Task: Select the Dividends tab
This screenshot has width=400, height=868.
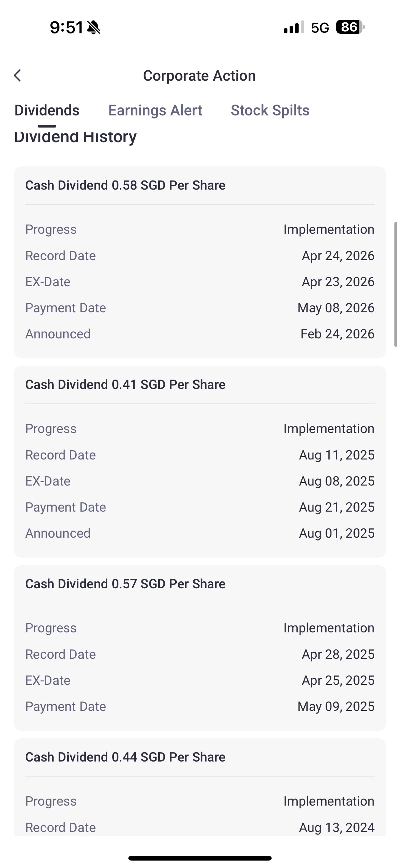Action: click(47, 110)
